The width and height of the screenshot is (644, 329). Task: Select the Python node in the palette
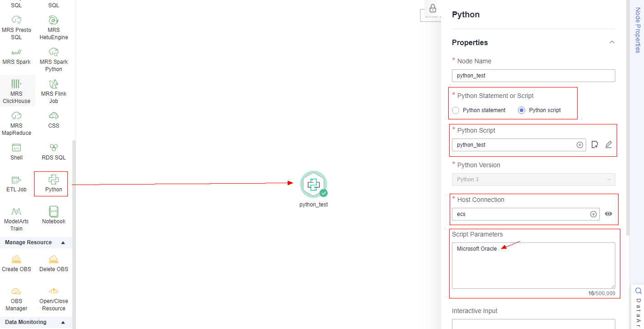click(x=54, y=180)
